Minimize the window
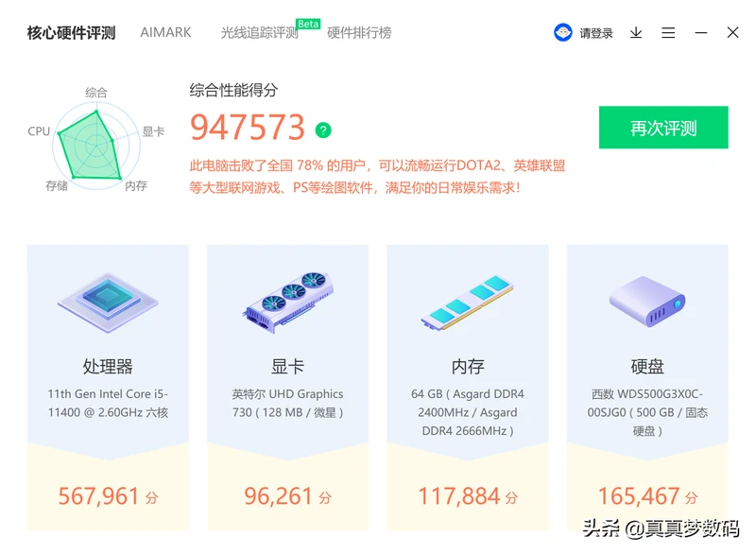This screenshot has width=756, height=554. [700, 33]
